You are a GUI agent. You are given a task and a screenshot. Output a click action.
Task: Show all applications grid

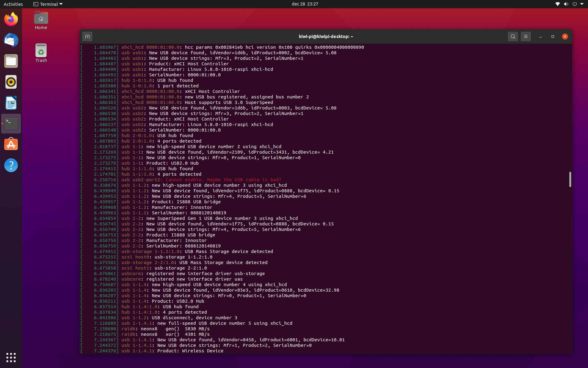point(11,357)
